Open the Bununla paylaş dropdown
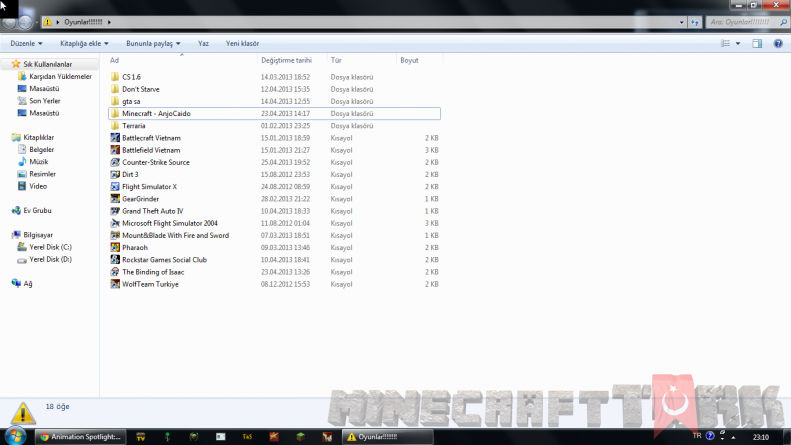The width and height of the screenshot is (791, 445). (x=153, y=43)
